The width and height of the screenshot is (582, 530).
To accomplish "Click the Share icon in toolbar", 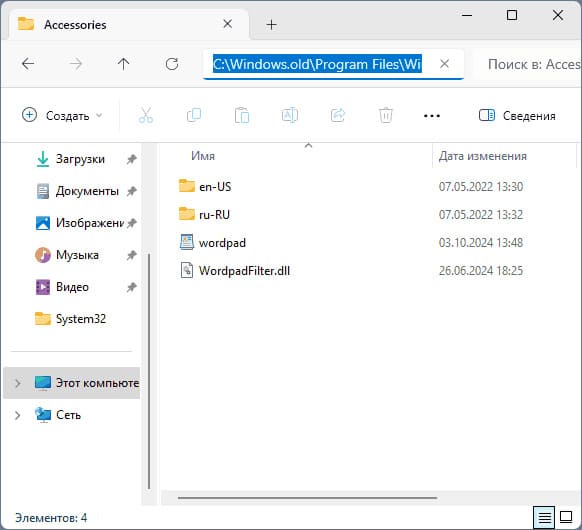I will click(x=338, y=115).
